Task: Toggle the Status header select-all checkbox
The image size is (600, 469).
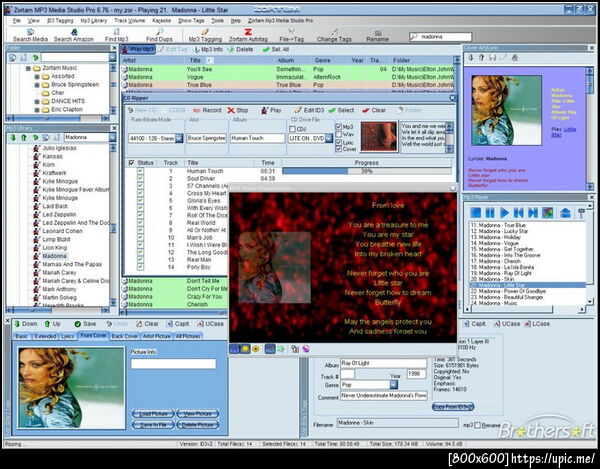Action: pyautogui.click(x=132, y=163)
